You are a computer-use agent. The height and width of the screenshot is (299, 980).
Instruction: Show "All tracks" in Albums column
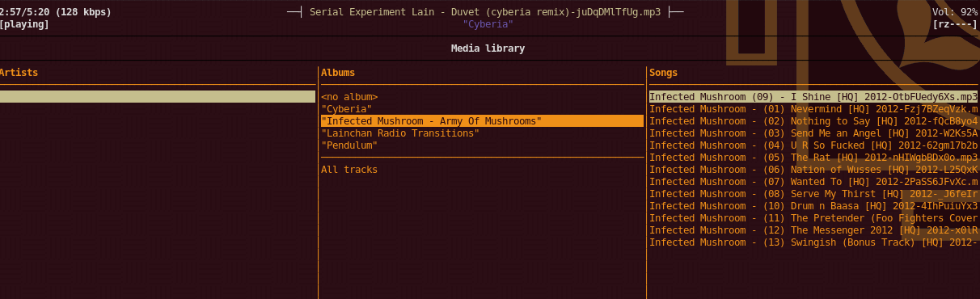pos(349,170)
